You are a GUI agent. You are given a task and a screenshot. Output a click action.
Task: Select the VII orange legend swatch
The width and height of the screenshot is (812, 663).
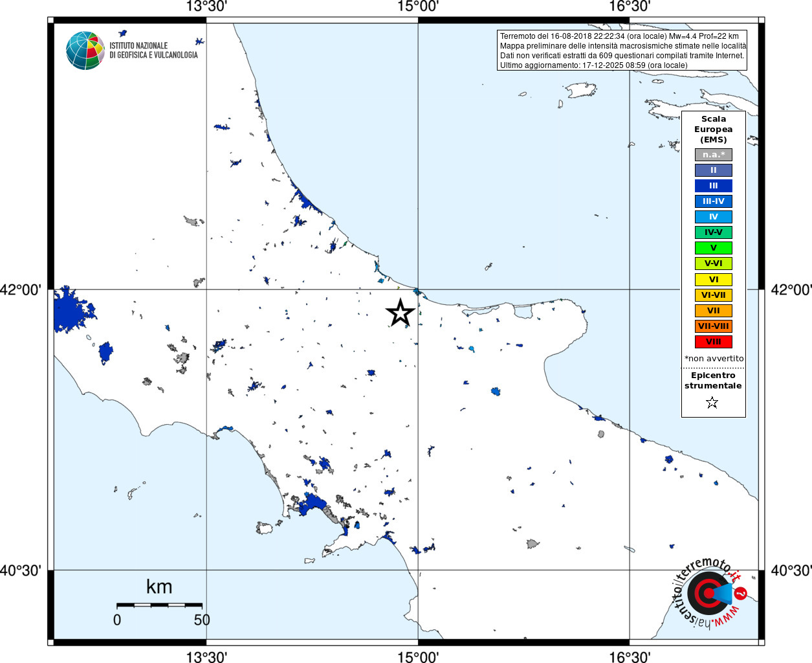coord(714,311)
